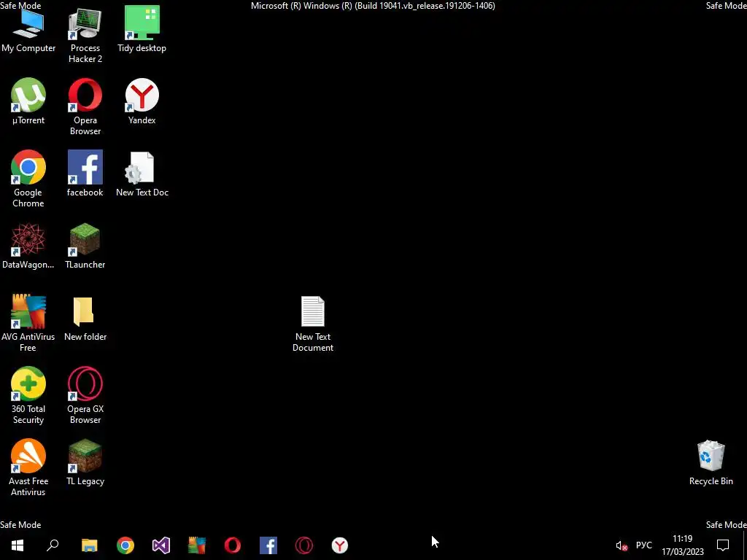
Task: Select New Text Document file
Action: 313,324
